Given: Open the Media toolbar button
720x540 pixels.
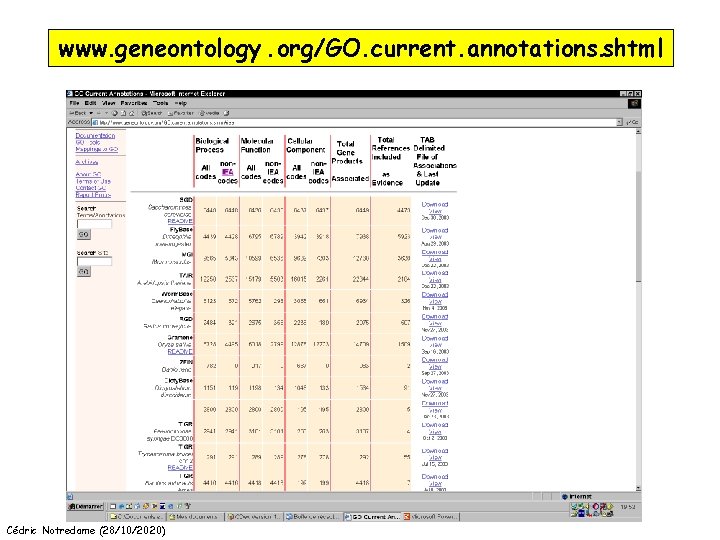Looking at the screenshot, I should [209, 113].
